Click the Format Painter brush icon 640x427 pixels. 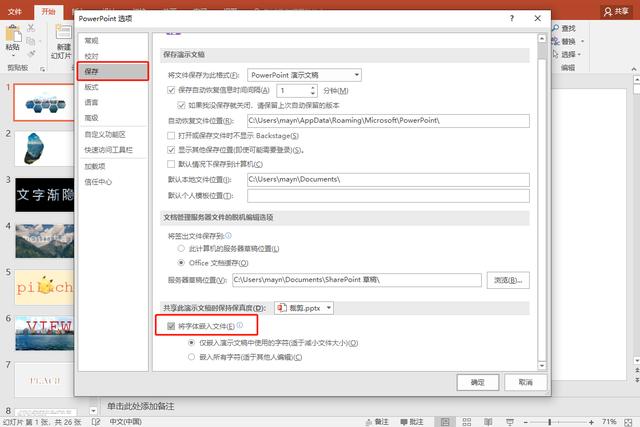coord(31,54)
